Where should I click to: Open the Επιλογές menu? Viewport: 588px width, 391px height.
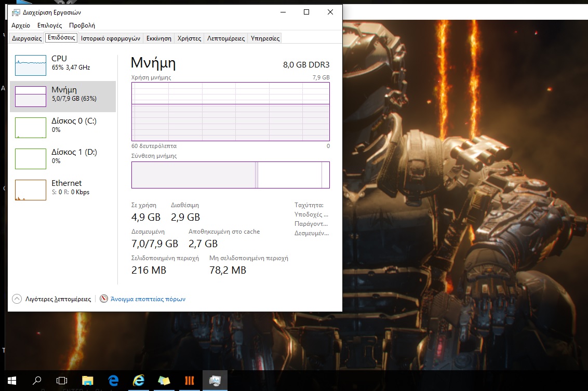point(49,25)
